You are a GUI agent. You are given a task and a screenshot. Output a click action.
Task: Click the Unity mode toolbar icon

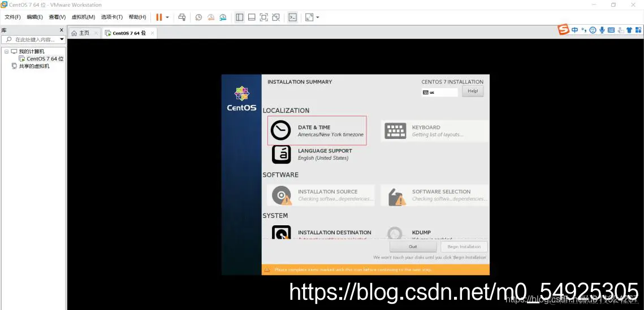(276, 17)
